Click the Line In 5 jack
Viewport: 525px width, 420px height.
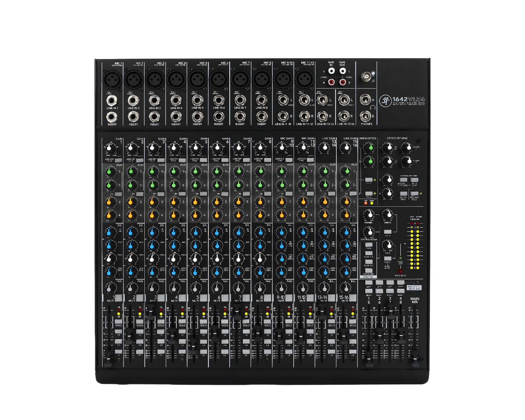(x=196, y=100)
